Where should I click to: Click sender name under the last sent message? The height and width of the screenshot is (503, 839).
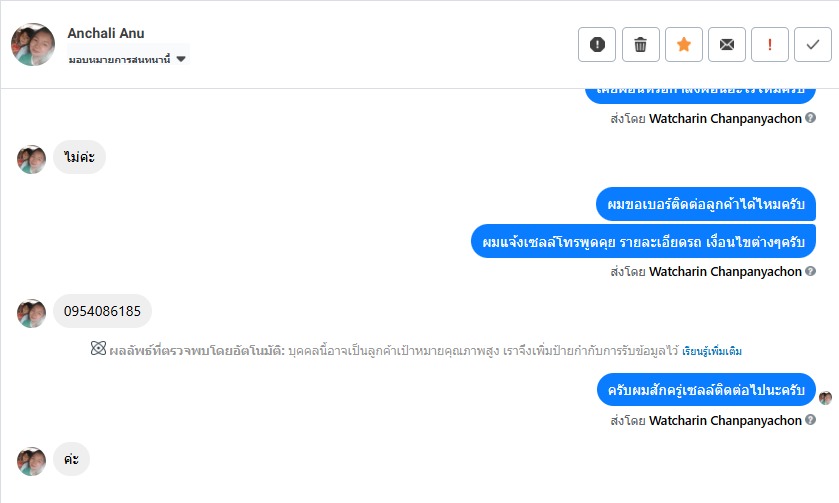click(x=725, y=421)
